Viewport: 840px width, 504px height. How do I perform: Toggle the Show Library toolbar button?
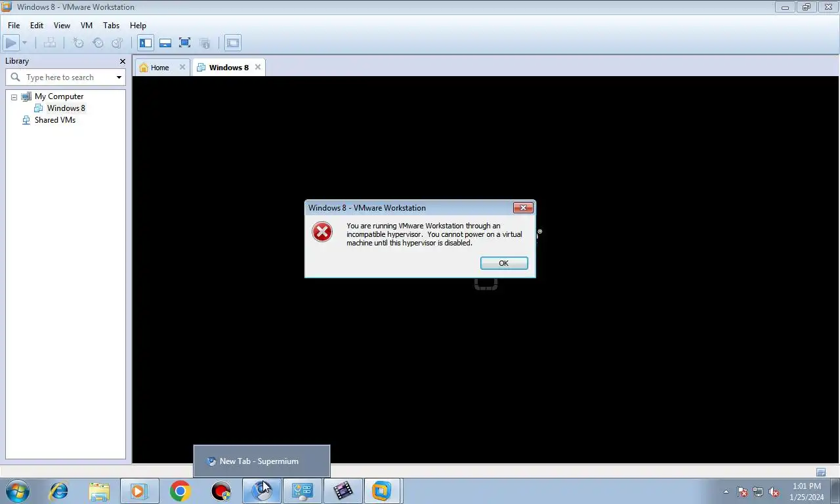(146, 43)
